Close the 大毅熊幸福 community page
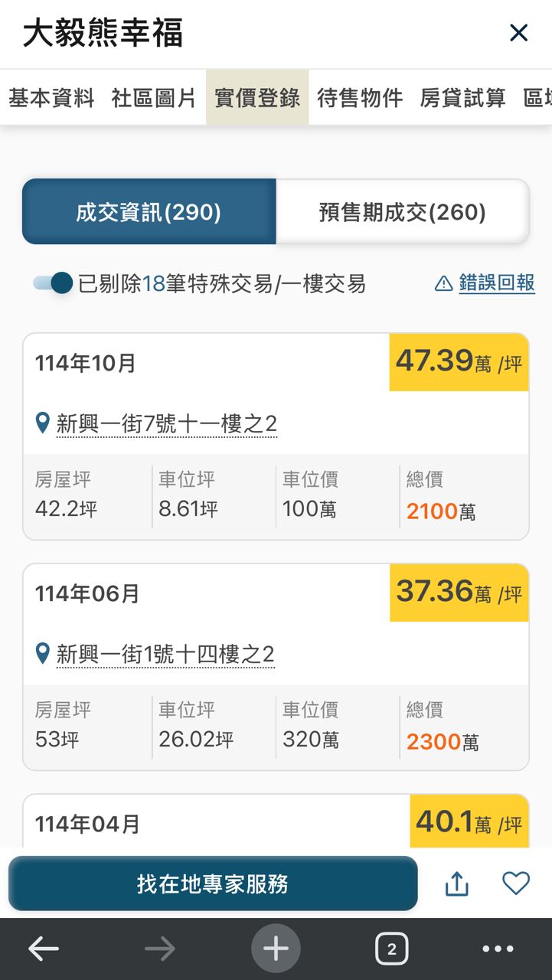 518,33
